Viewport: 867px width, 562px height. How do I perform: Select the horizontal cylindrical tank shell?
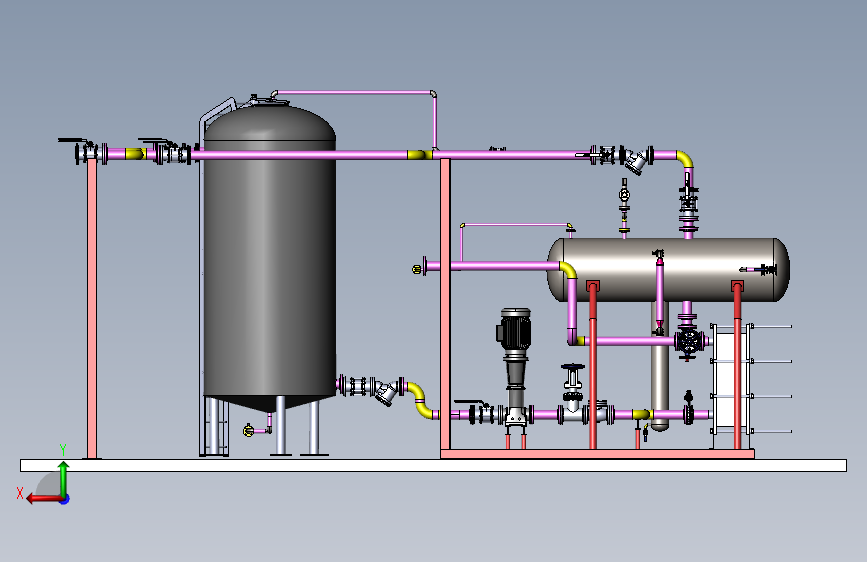pyautogui.click(x=668, y=270)
